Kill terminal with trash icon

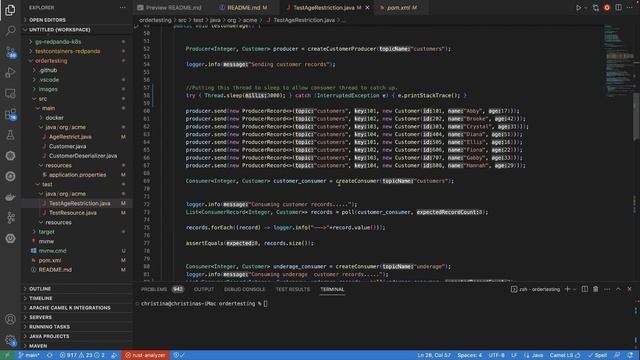coord(596,289)
